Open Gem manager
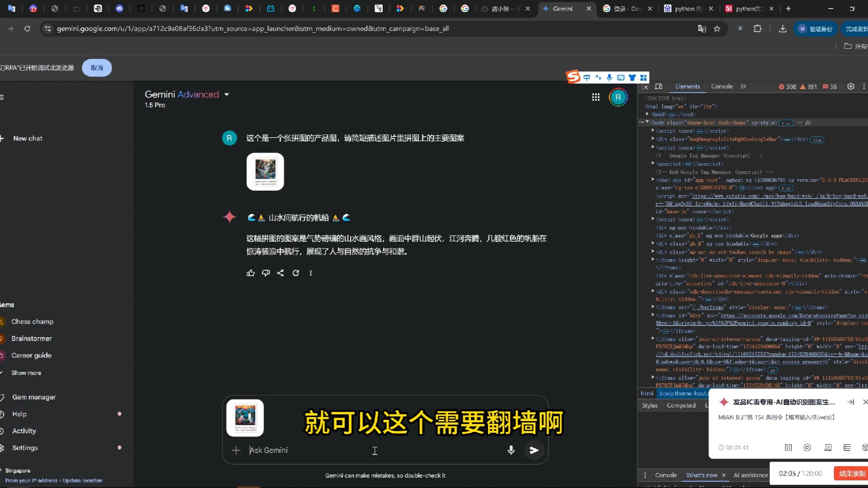Screen dimensions: 868x488 pos(34,397)
